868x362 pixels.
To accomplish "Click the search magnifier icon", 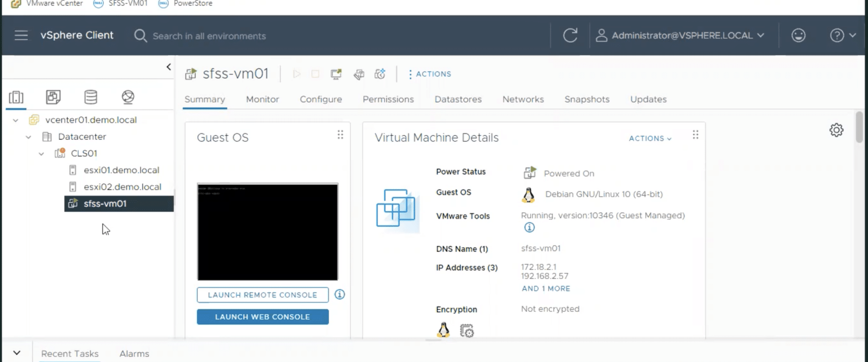I will click(x=141, y=36).
